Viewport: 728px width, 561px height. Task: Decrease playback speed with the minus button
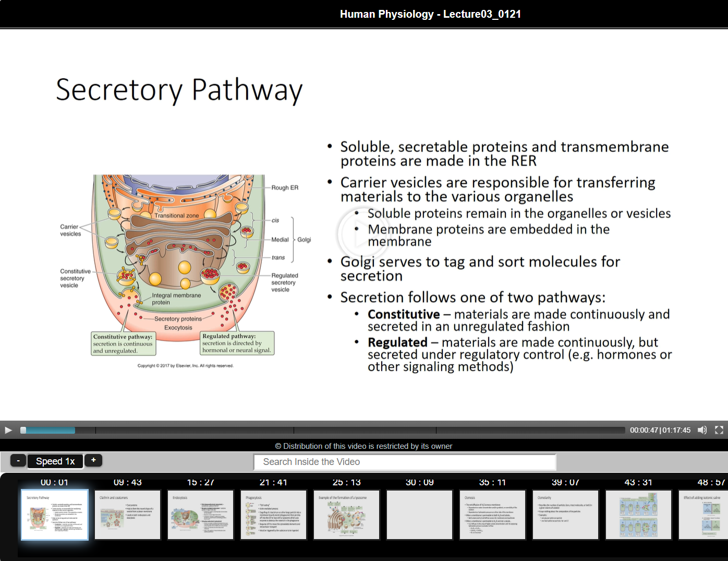coord(18,461)
